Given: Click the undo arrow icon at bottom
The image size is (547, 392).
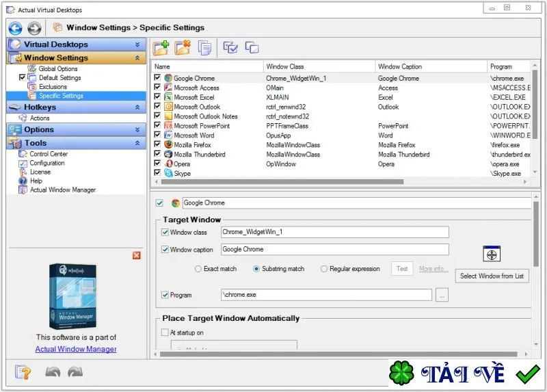Looking at the screenshot, I should 53,372.
